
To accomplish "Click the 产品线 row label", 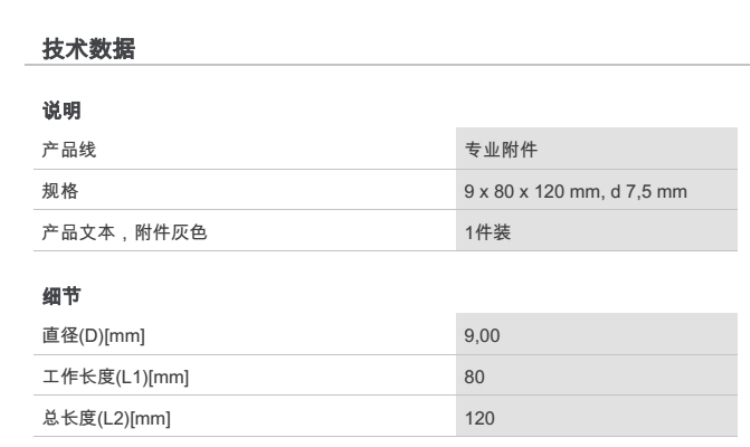I will click(64, 150).
